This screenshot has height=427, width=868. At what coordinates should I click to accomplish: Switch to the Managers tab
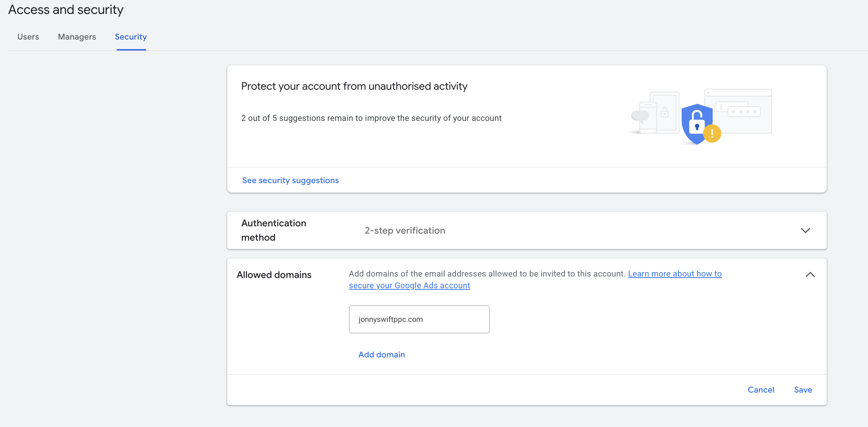pos(76,37)
